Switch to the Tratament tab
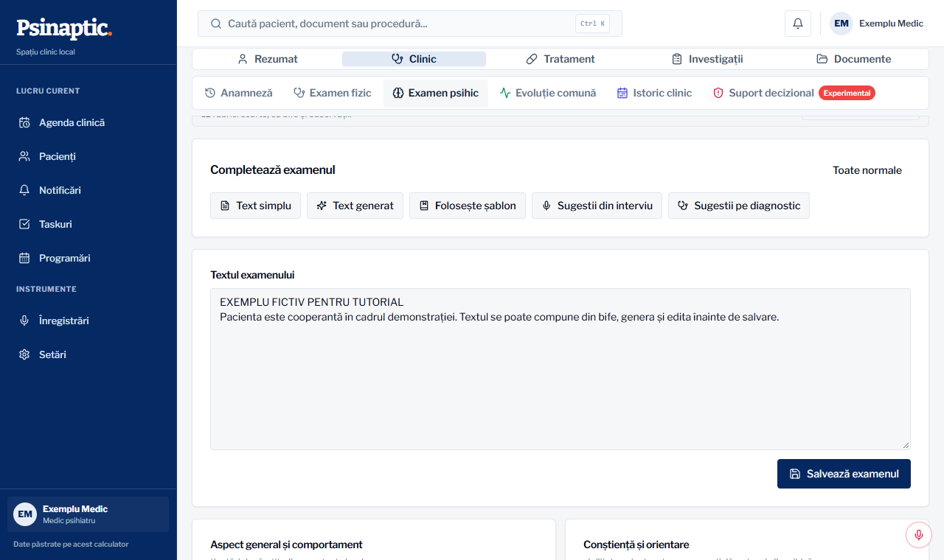The image size is (944, 560). (560, 59)
